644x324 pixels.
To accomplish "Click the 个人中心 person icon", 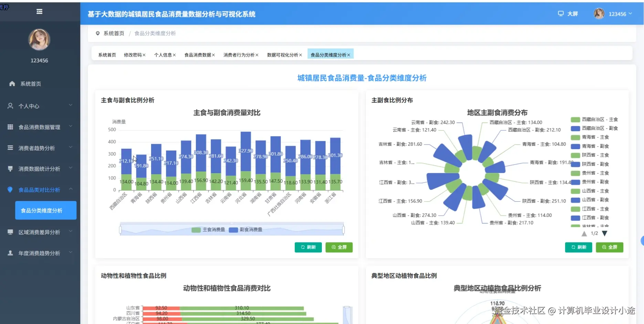I will coord(10,106).
